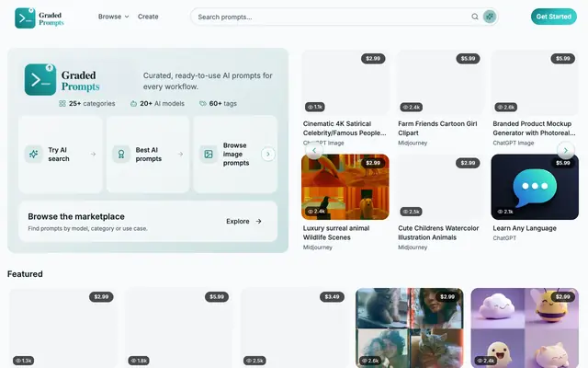Click the Featured section heading
The image size is (588, 368).
pyautogui.click(x=25, y=274)
